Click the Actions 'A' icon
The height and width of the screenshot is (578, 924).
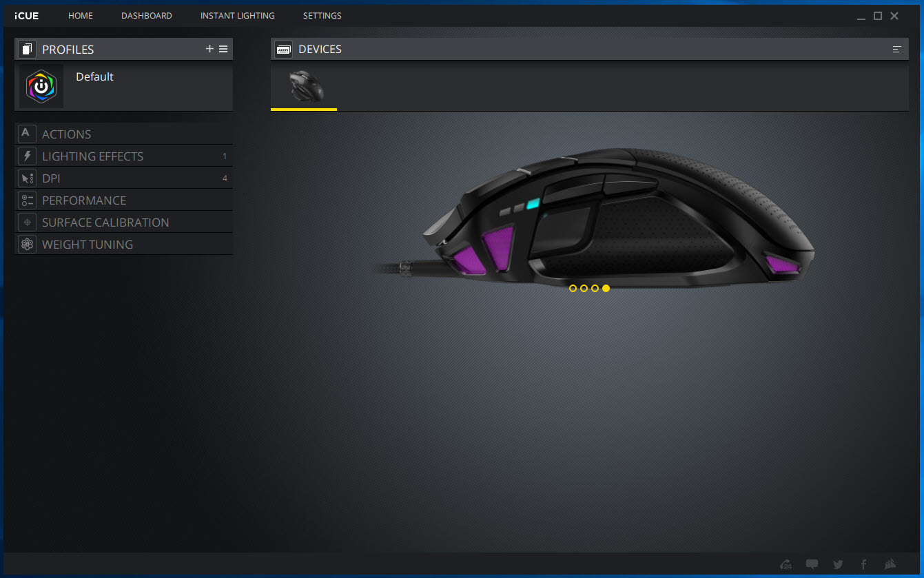tap(27, 134)
